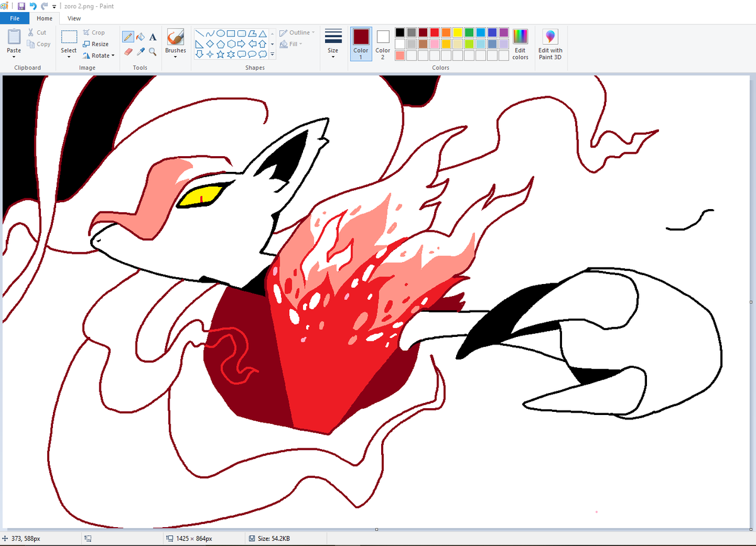Switch to the View tab
Screen dimensions: 756x546
tap(74, 18)
